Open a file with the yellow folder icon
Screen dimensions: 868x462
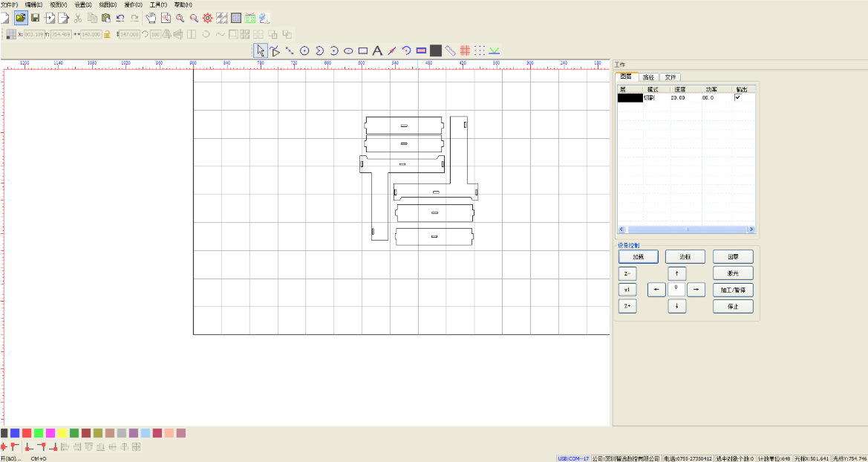click(x=21, y=18)
